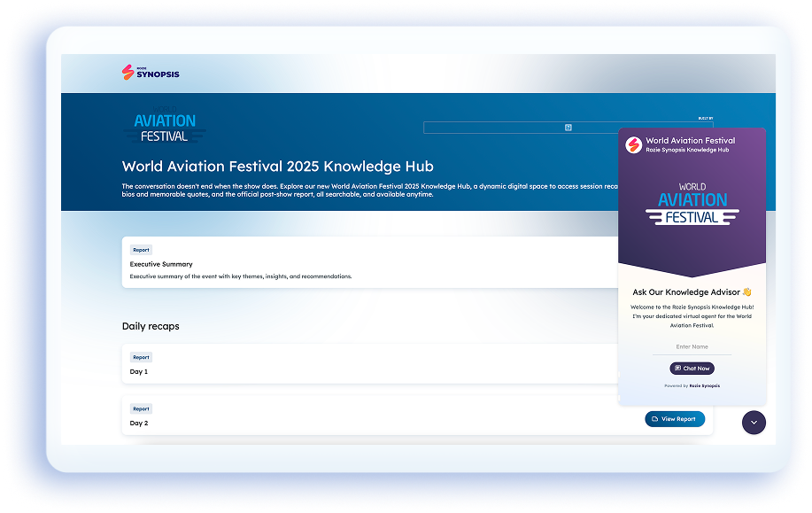The image size is (812, 513).
Task: Open the Executive Summary card
Action: pyautogui.click(x=370, y=262)
